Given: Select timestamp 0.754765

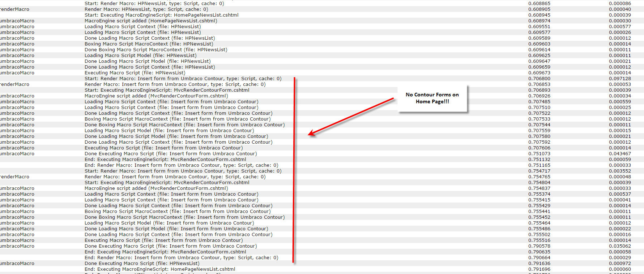Looking at the screenshot, I should pos(539,177).
